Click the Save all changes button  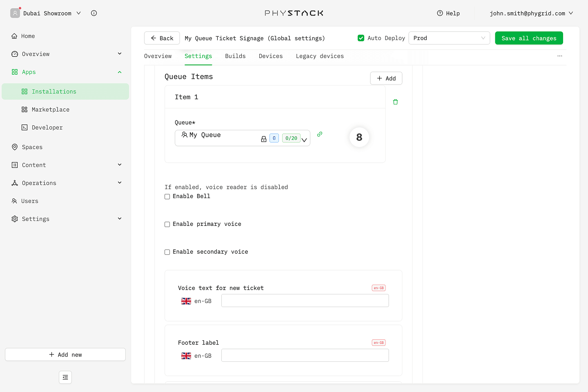[x=529, y=38]
